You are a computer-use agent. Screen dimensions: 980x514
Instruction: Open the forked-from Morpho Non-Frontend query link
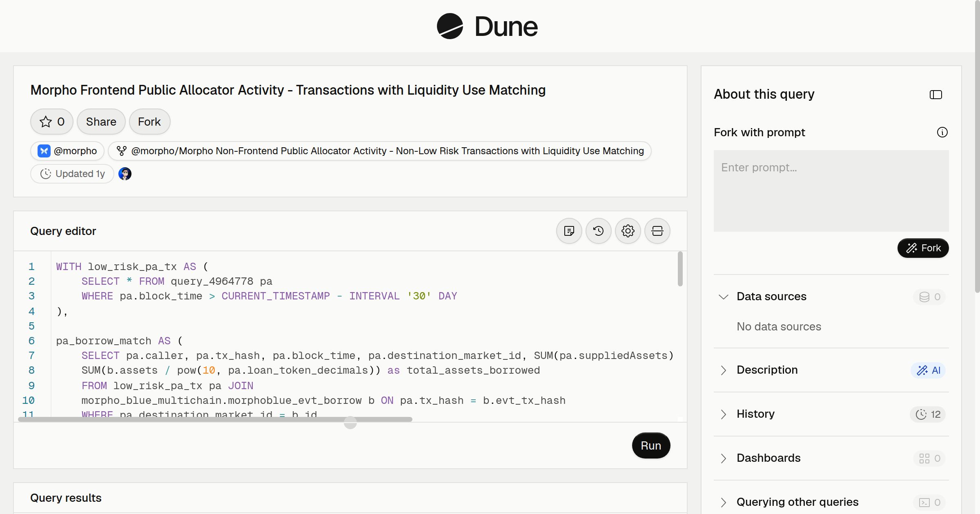coord(379,151)
